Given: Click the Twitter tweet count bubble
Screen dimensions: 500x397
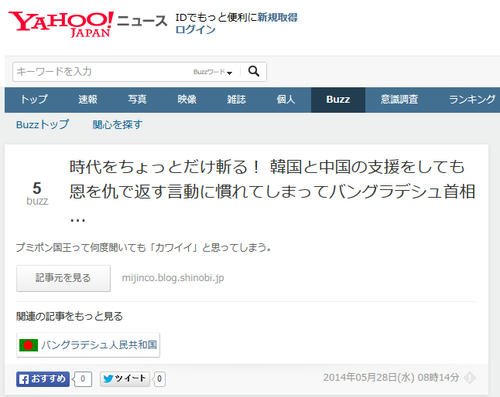Looking at the screenshot, I should 159,379.
